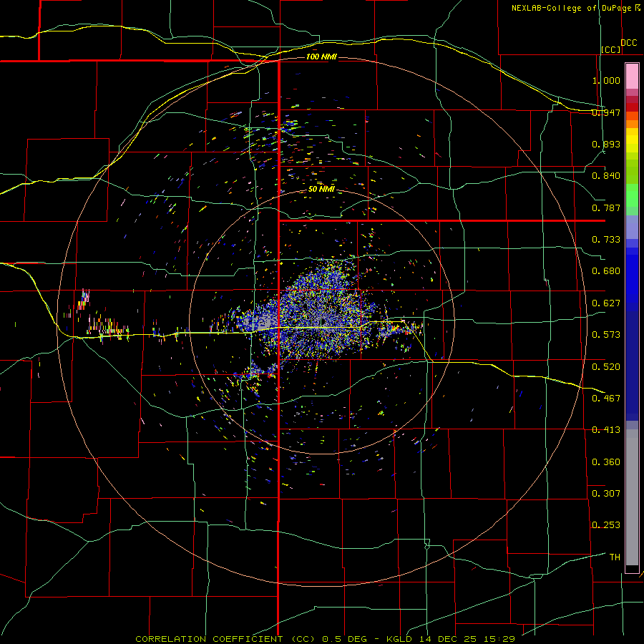The height and width of the screenshot is (644, 644).
Task: Select the 0.627 scale value
Action: [606, 303]
